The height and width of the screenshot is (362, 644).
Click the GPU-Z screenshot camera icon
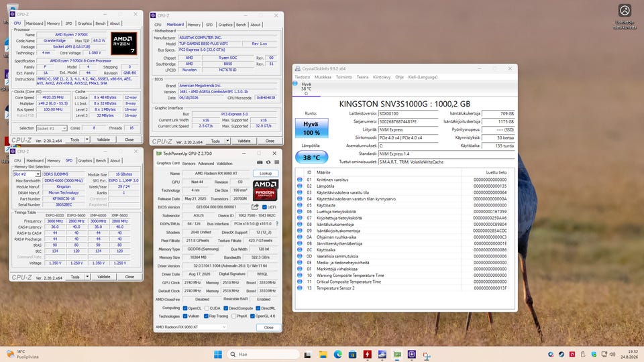click(260, 162)
